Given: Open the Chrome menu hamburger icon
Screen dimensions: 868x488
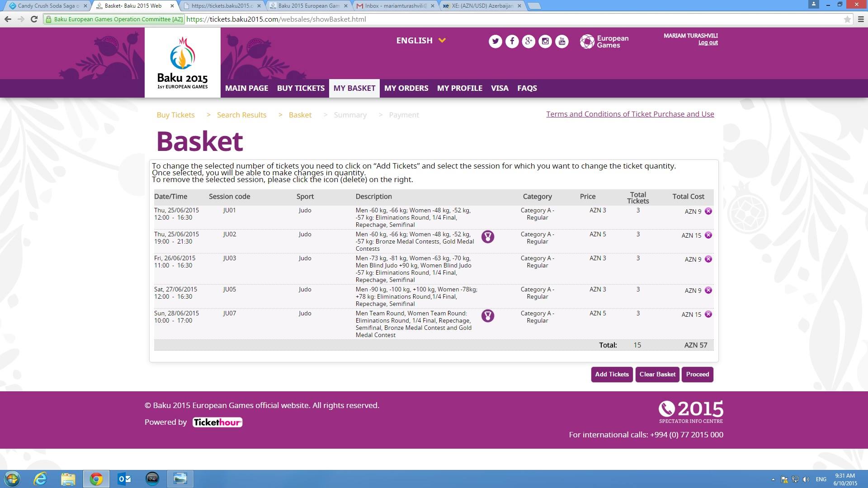Looking at the screenshot, I should pos(860,19).
